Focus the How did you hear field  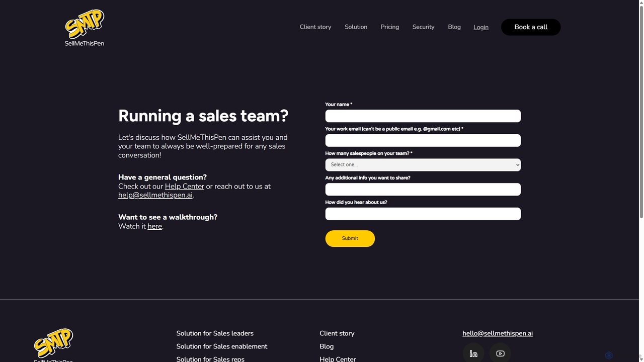pos(423,214)
